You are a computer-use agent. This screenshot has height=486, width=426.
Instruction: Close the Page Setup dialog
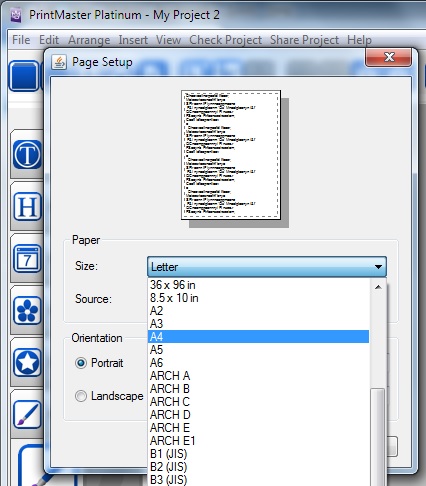click(388, 57)
